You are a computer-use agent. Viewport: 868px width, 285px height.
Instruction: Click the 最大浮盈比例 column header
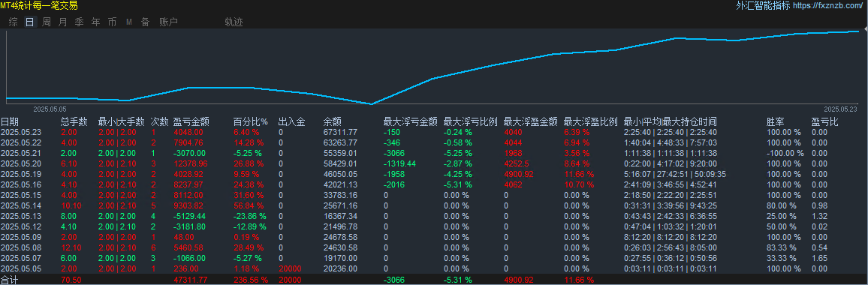tap(591, 121)
